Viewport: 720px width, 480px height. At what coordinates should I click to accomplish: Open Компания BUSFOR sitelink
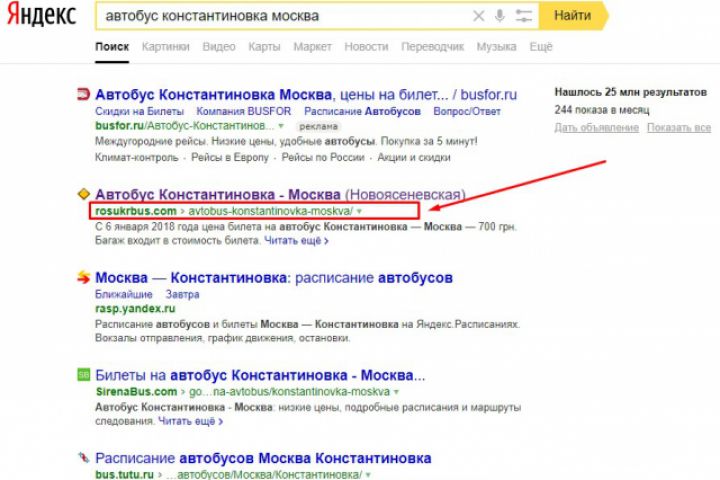tap(244, 112)
